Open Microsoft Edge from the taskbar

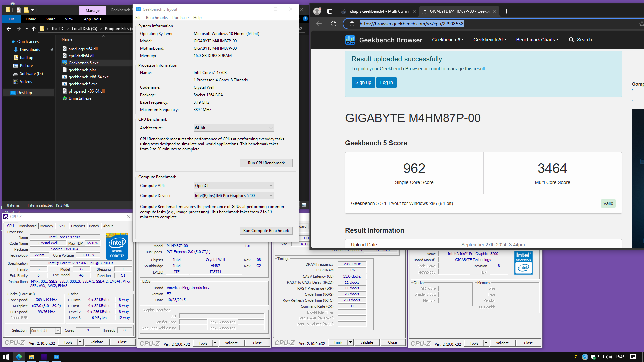coord(19,357)
